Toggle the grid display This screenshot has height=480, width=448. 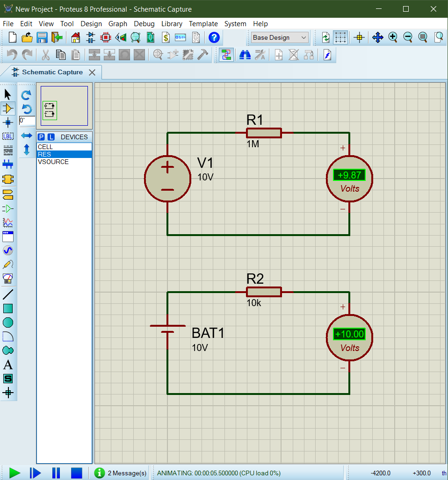340,37
